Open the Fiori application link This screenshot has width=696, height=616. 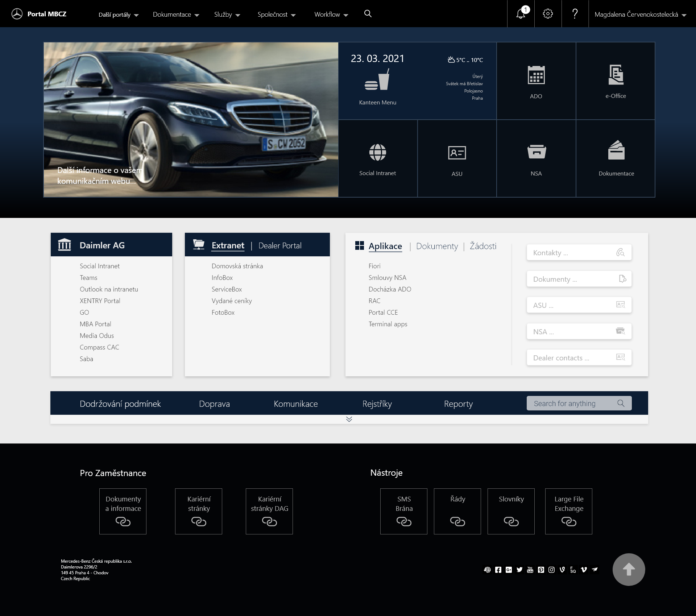(x=374, y=266)
